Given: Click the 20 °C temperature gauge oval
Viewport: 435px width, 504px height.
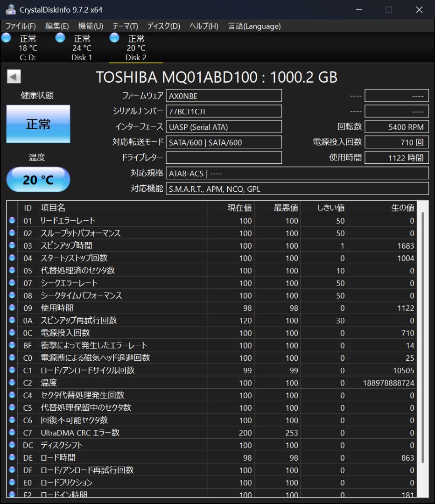Looking at the screenshot, I should (37, 179).
